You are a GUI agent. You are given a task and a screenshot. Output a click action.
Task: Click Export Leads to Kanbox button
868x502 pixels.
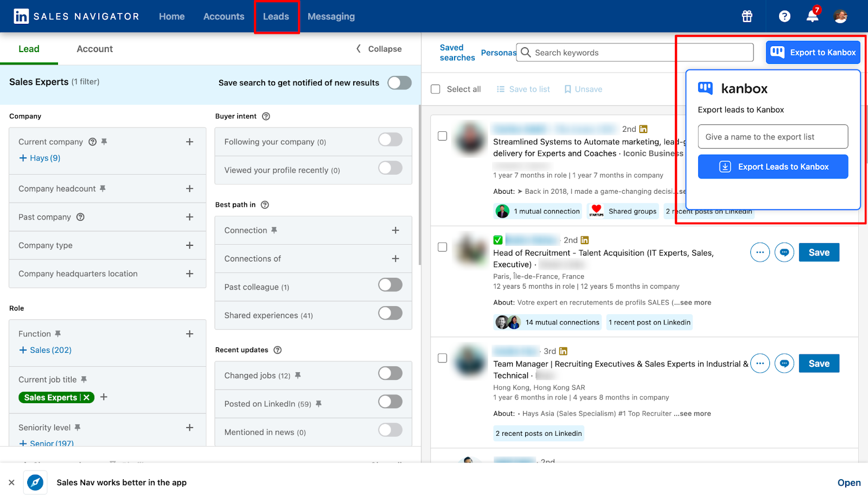point(773,167)
